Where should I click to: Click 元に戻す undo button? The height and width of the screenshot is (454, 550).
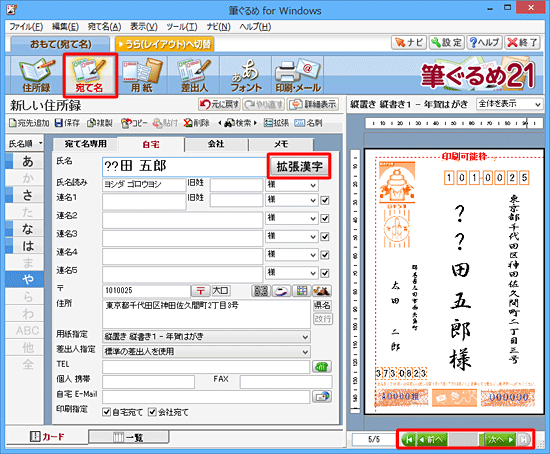coord(219,104)
